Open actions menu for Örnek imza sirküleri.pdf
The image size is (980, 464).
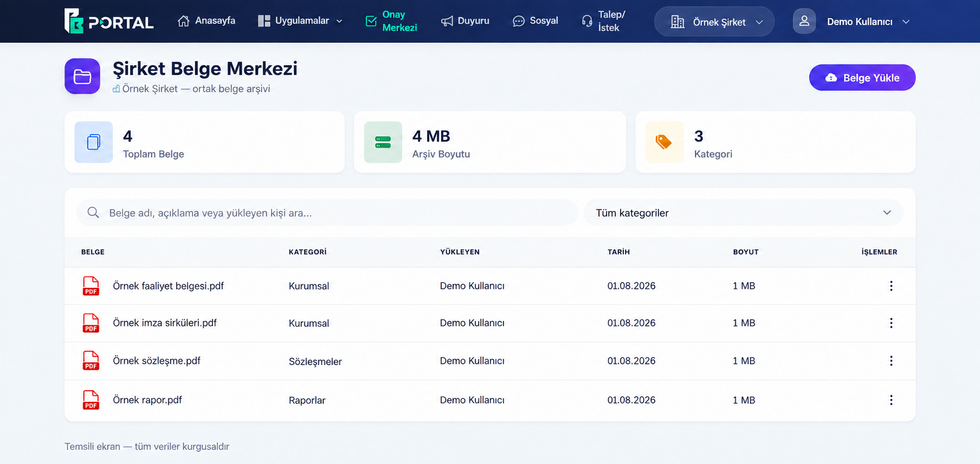coord(891,323)
